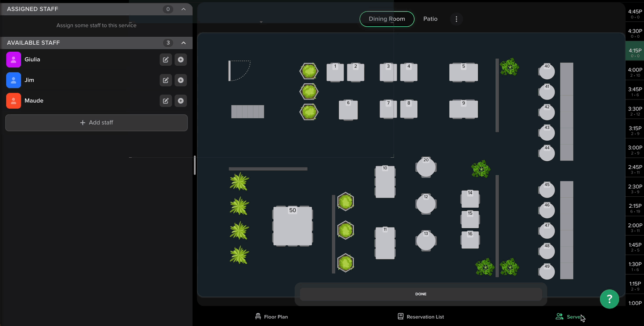Assign Maude using the plus icon
This screenshot has height=326, width=644.
tap(181, 101)
